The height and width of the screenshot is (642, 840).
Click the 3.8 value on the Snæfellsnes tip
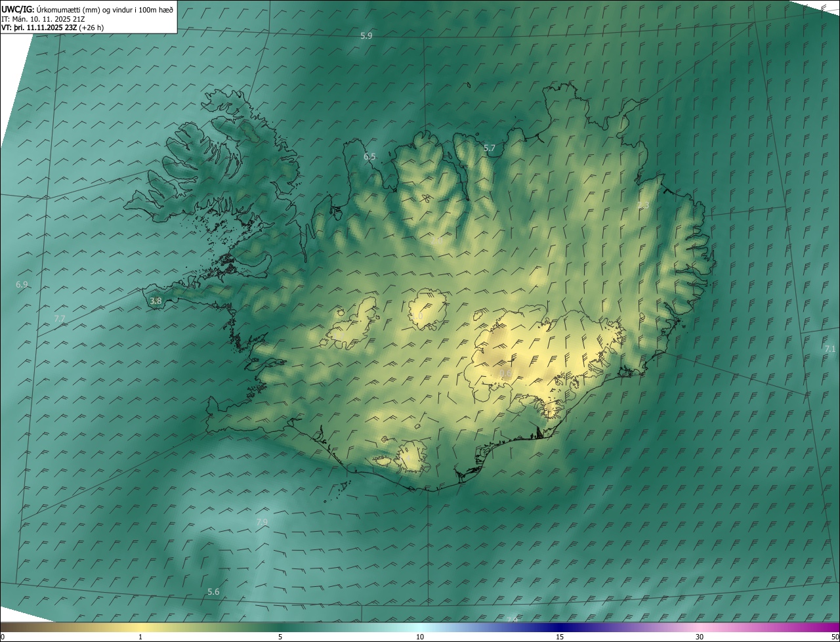point(156,301)
